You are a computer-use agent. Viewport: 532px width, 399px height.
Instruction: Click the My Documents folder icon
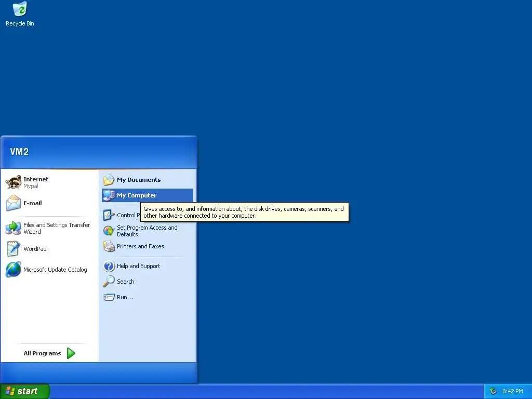[x=109, y=179]
